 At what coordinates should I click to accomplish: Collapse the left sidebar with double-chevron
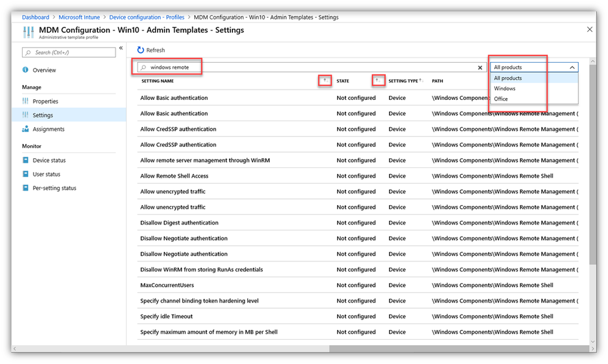[121, 48]
